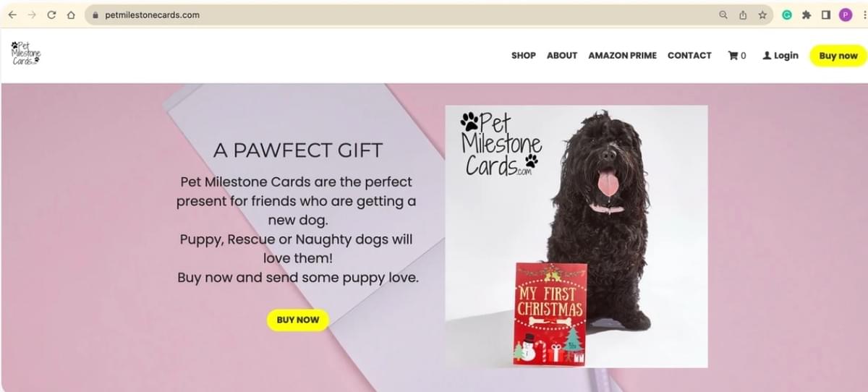Open the shopping cart showing 0 items
Screen dimensions: 868x392
[737, 56]
